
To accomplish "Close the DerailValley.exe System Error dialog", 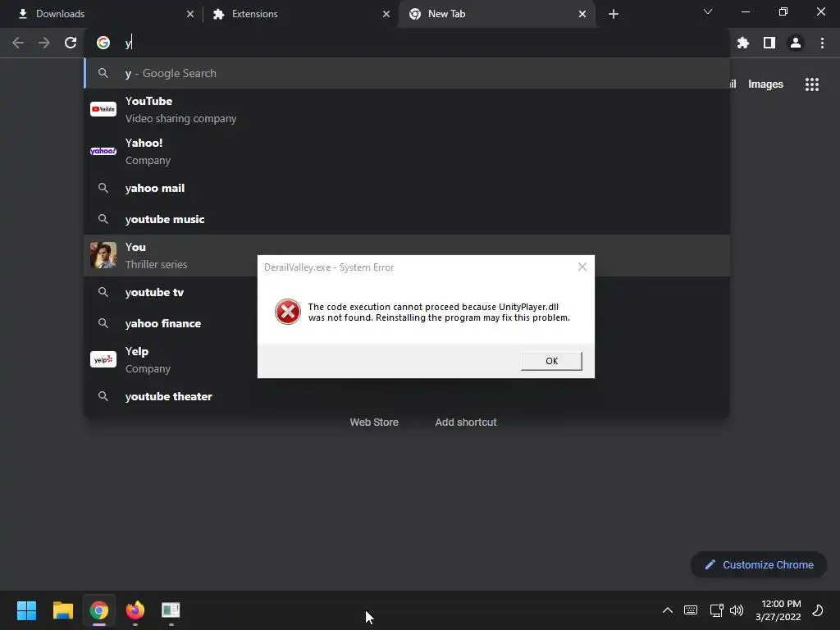I will 582,267.
